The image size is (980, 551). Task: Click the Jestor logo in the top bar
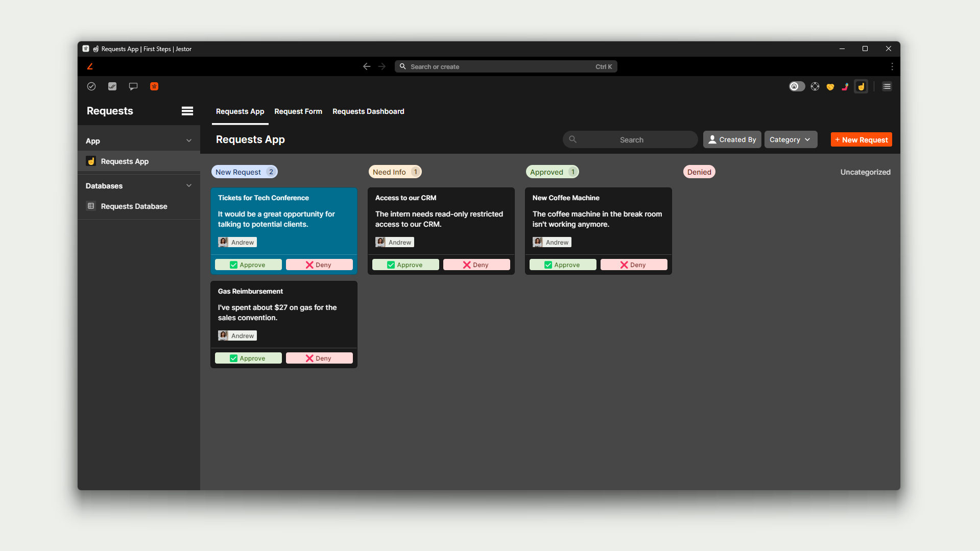[90, 66]
